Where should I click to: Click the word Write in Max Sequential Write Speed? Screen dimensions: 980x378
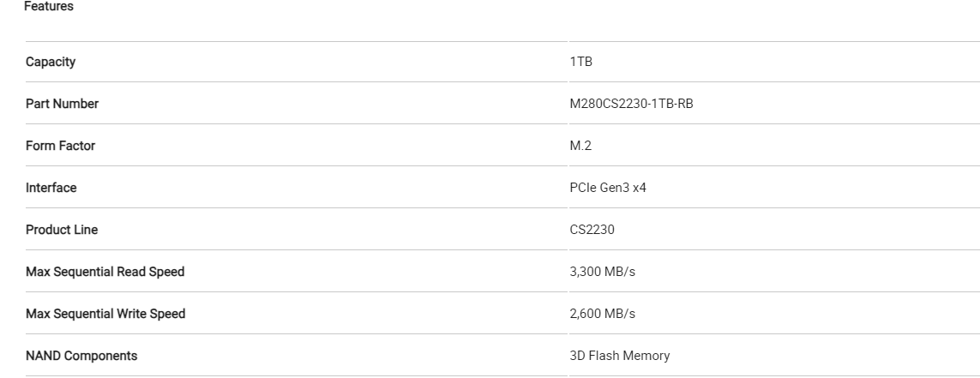pyautogui.click(x=133, y=314)
